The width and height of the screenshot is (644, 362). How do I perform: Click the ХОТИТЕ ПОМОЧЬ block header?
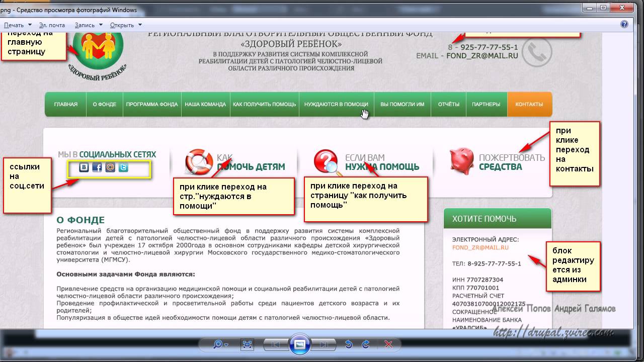point(498,219)
